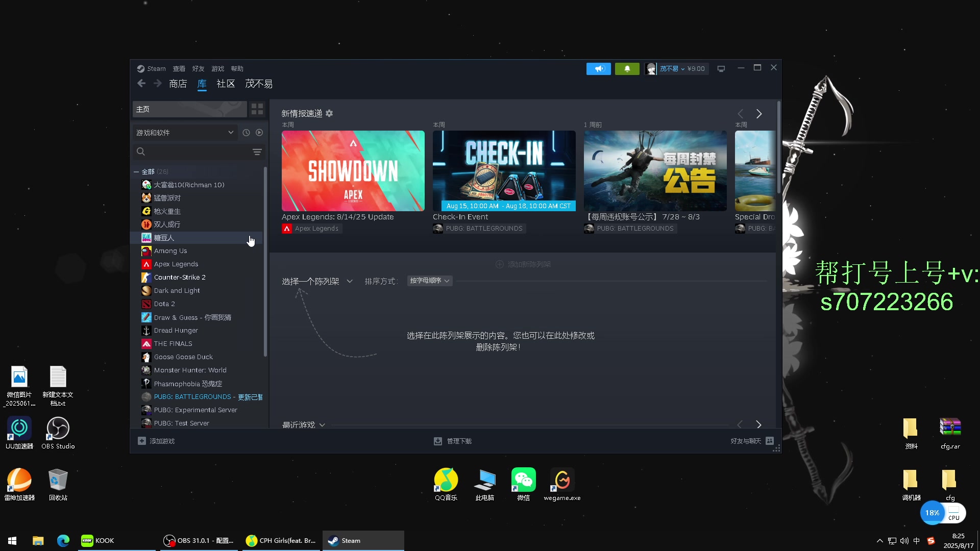
Task: Open Friends & Chat at bottom right
Action: tap(752, 441)
